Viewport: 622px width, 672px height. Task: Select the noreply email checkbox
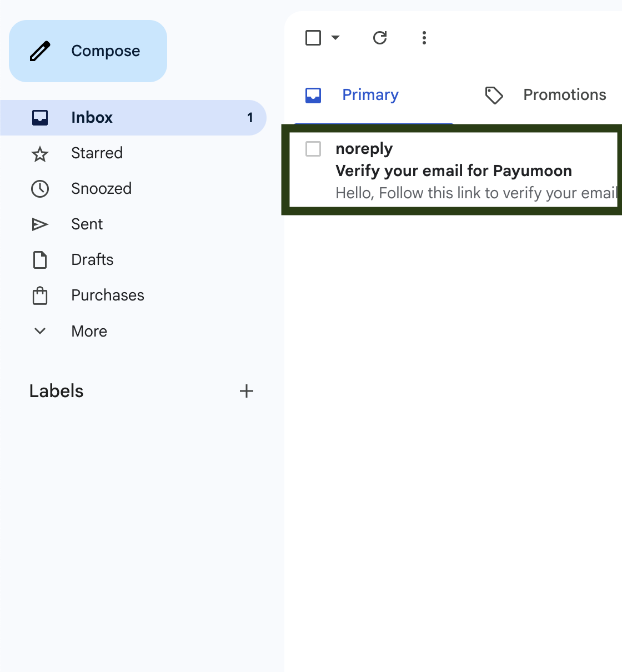coord(313,149)
